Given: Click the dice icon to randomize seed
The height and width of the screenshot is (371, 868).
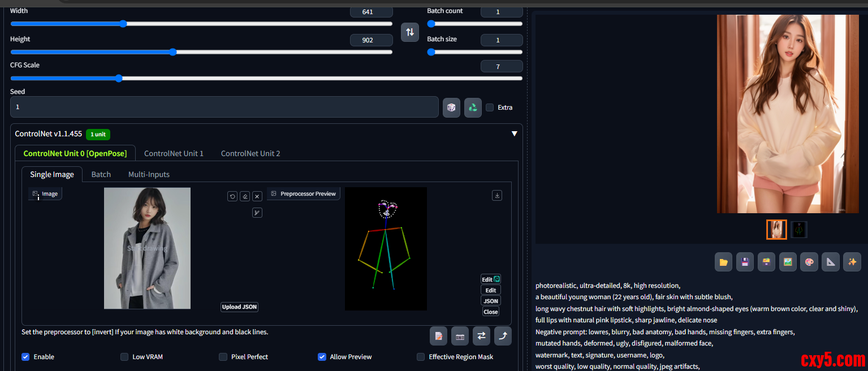Looking at the screenshot, I should coord(451,107).
